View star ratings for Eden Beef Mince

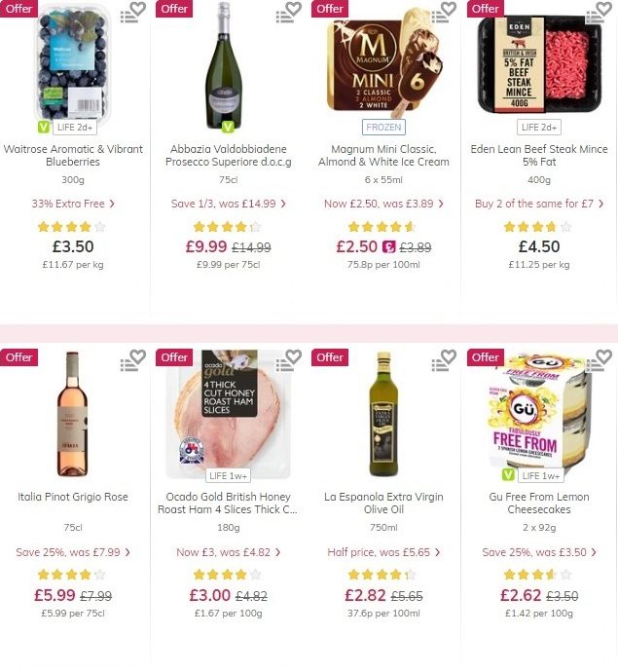point(538,226)
